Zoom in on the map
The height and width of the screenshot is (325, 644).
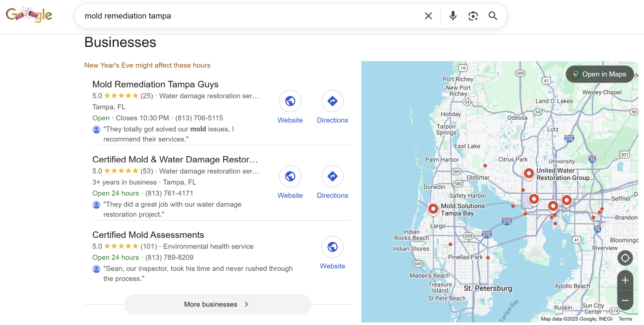625,280
